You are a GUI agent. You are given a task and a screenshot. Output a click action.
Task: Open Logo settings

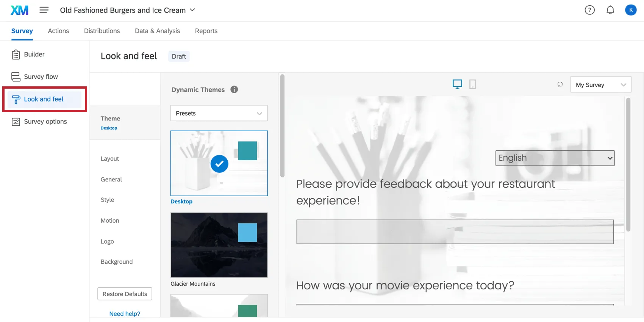point(107,242)
